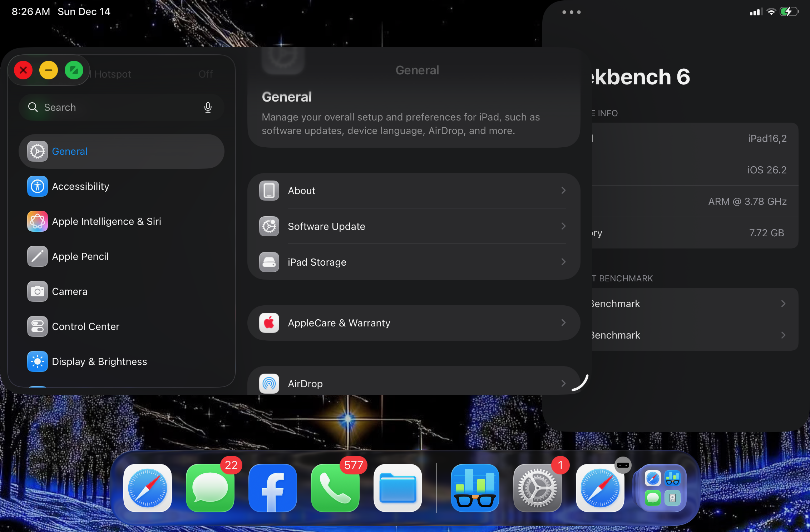Viewport: 810px width, 532px height.
Task: Expand the About row chevron
Action: click(x=563, y=191)
